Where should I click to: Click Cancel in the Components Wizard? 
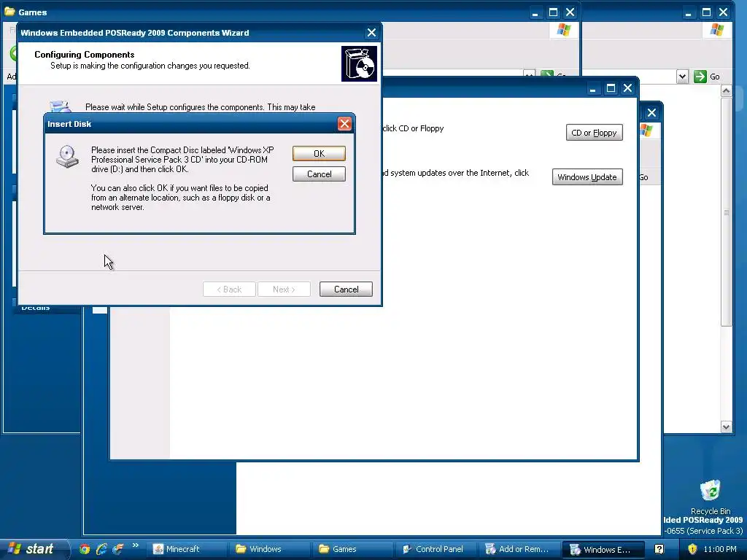tap(346, 289)
